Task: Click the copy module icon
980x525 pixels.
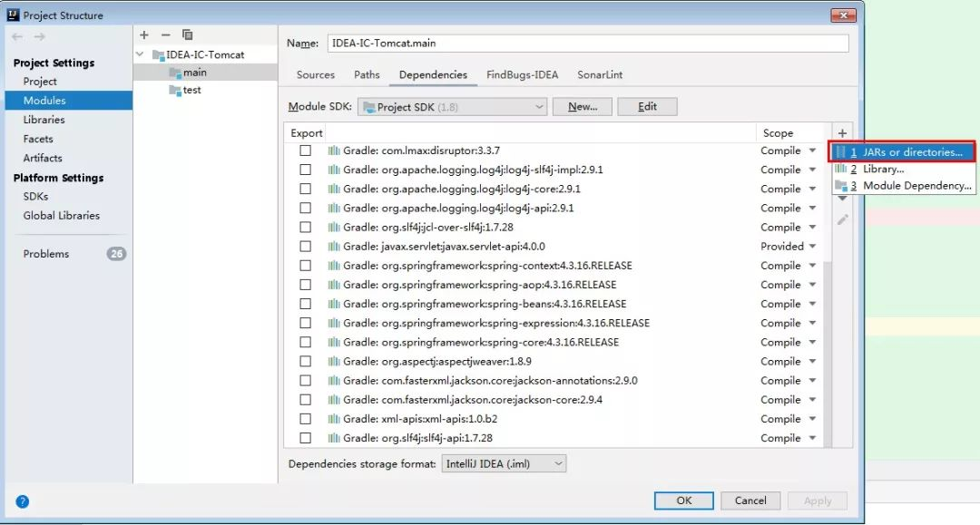Action: (188, 35)
